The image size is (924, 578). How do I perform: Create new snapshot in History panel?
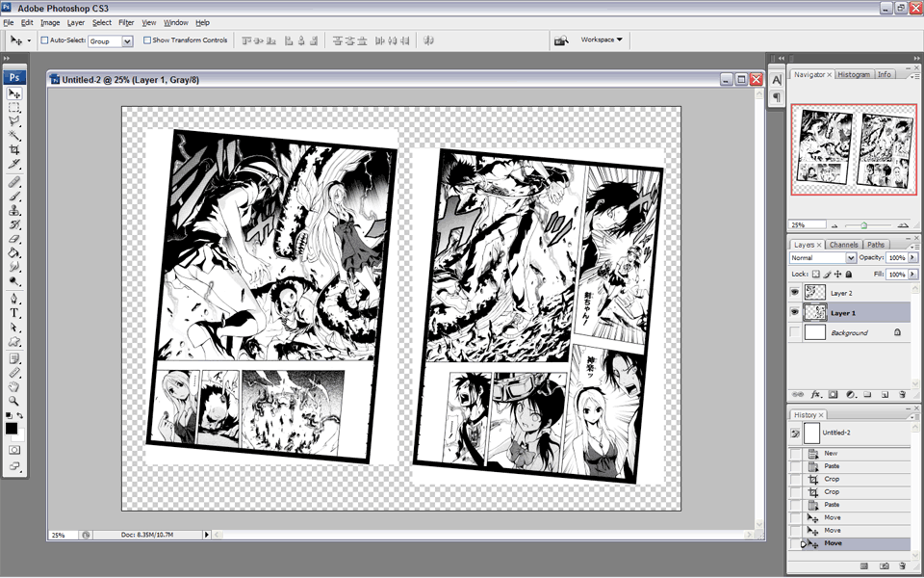tap(884, 566)
